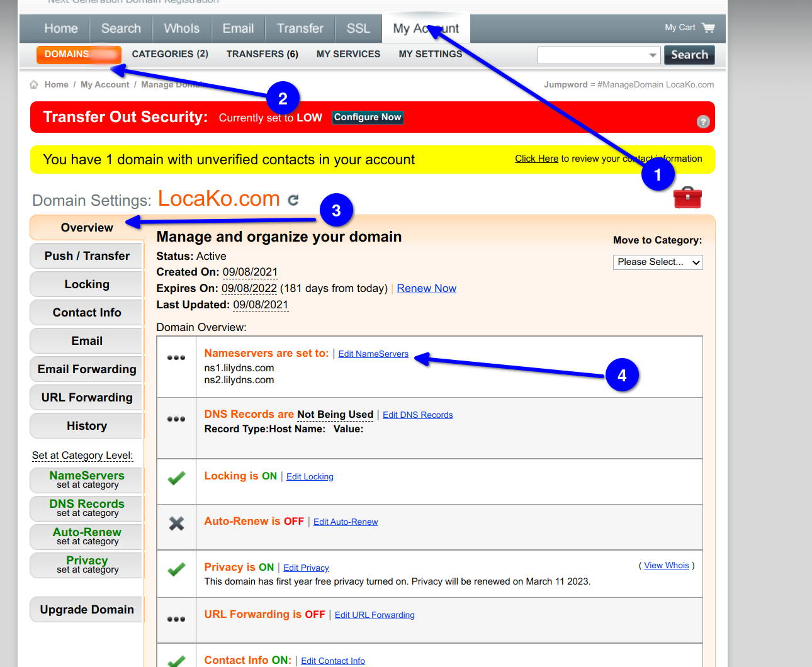
Task: Open the History sidebar tab
Action: pos(87,425)
